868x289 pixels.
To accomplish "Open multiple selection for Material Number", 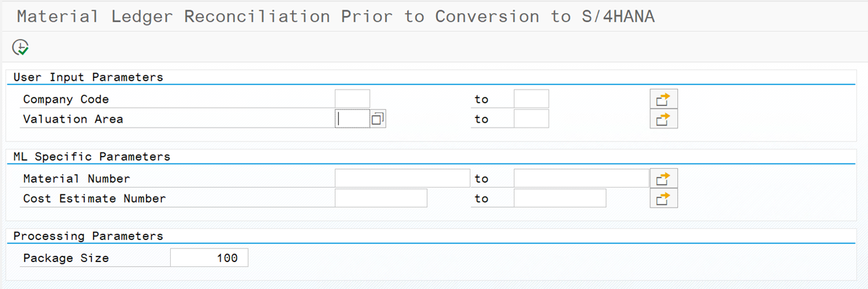I will (x=663, y=179).
